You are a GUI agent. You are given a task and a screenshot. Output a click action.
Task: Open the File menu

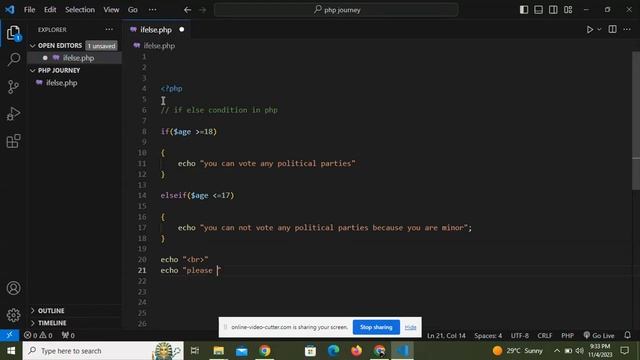(29, 9)
